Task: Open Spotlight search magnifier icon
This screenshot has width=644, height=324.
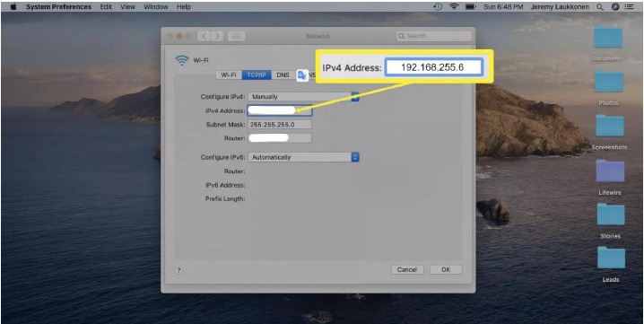Action: [600, 7]
